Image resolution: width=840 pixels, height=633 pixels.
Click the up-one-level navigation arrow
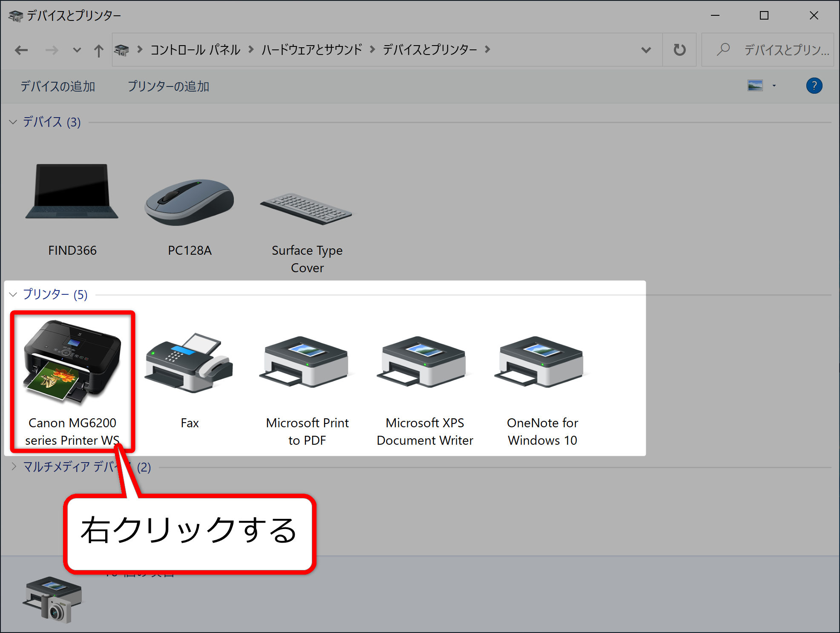[98, 49]
